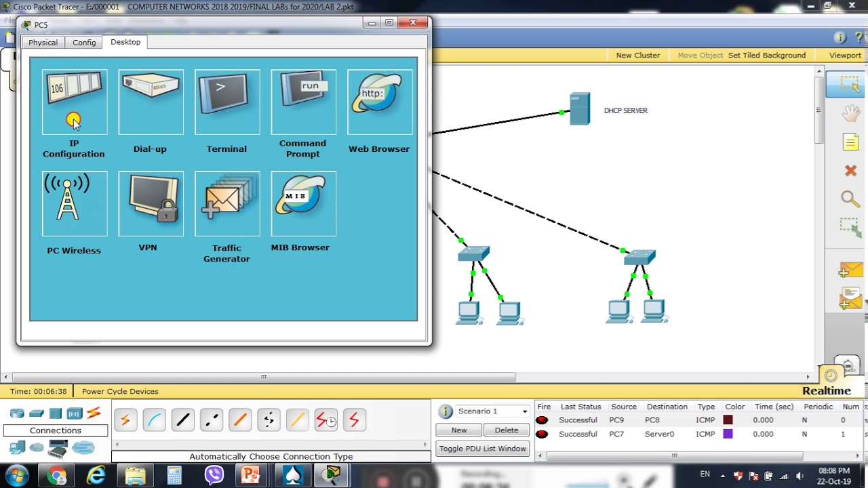Click the PDU list horizontal scrollbar
Screen dimensions: 868x488
tap(674, 455)
